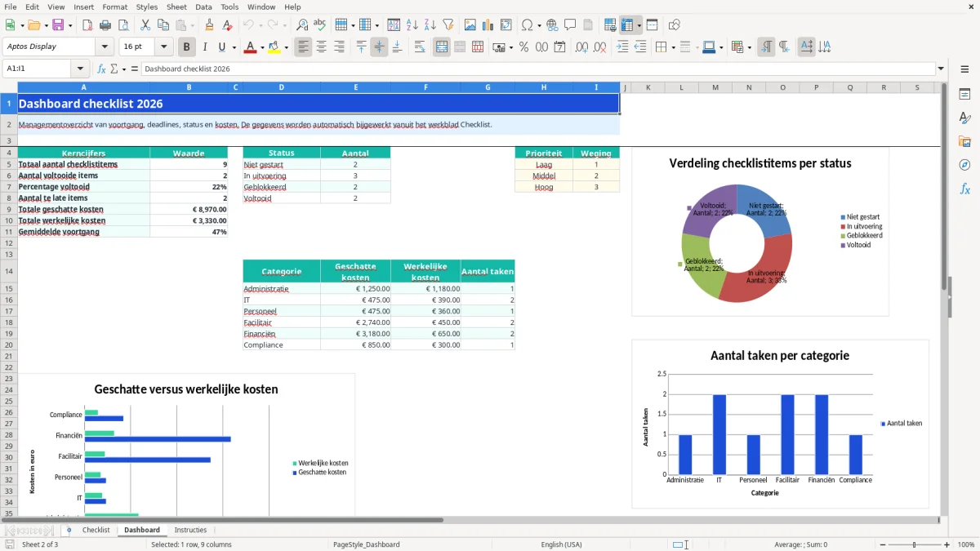Export directly as PDF
The width and height of the screenshot is (980, 551).
click(x=89, y=25)
